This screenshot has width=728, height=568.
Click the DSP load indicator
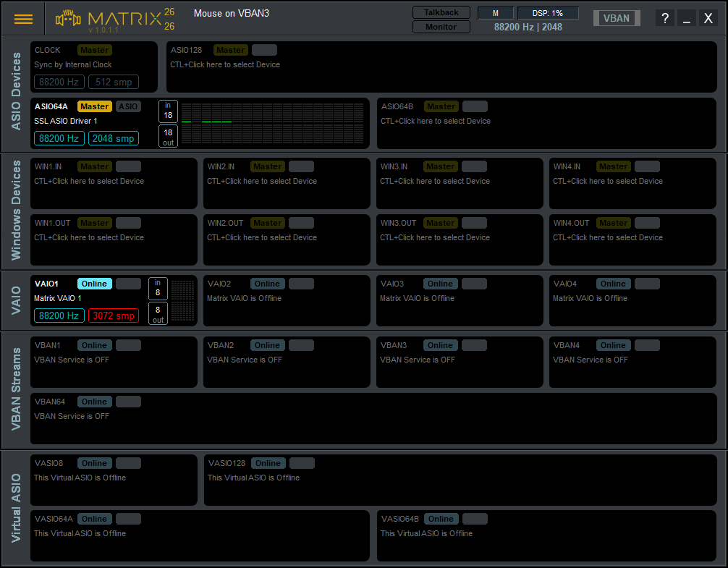coord(546,12)
